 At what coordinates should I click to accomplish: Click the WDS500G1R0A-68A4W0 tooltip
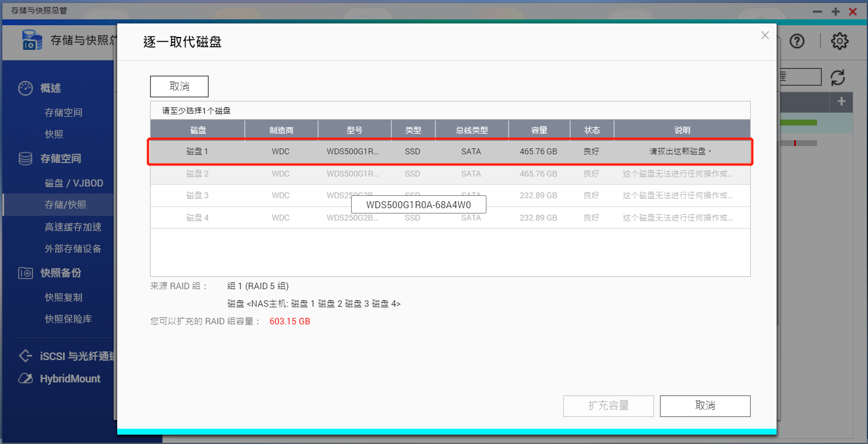click(x=418, y=205)
